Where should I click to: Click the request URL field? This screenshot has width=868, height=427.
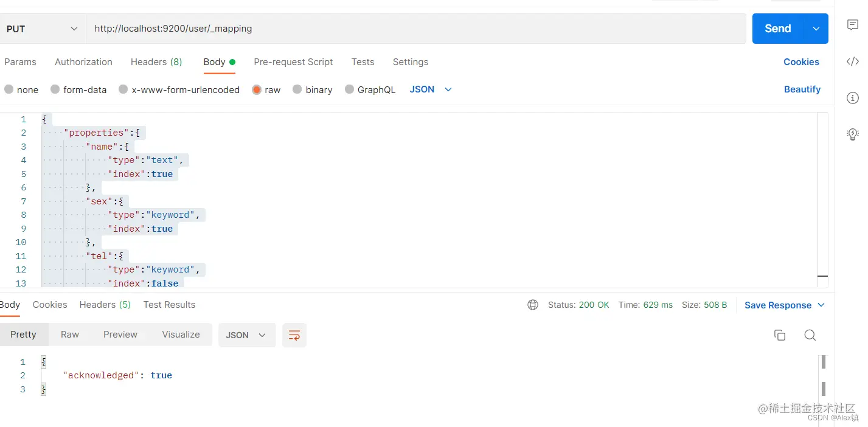(416, 29)
